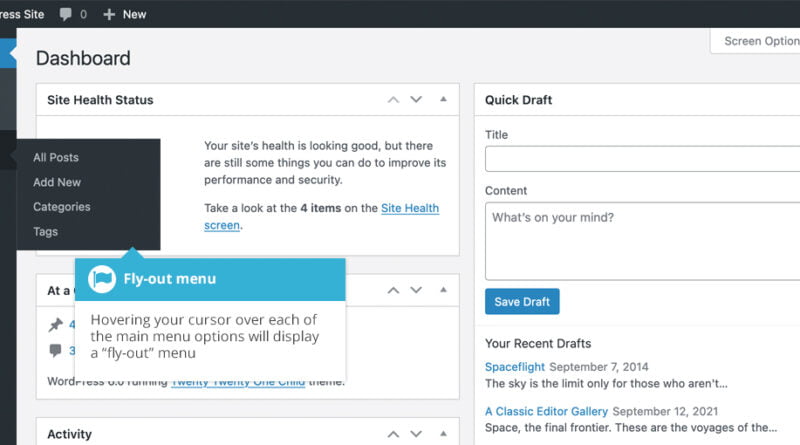Screen dimensions: 800x445
Task: Move Activity widget up
Action: [393, 435]
